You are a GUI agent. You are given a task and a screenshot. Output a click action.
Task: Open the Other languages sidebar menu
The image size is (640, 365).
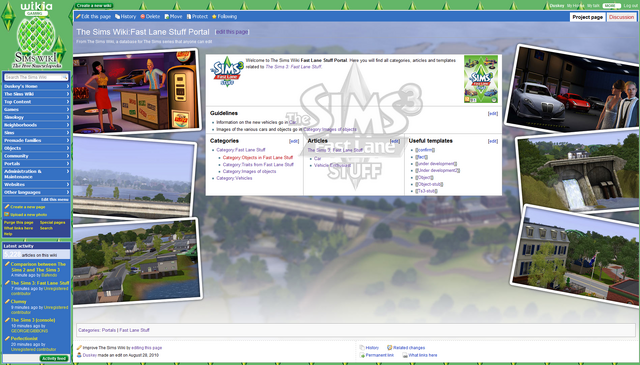[x=36, y=192]
